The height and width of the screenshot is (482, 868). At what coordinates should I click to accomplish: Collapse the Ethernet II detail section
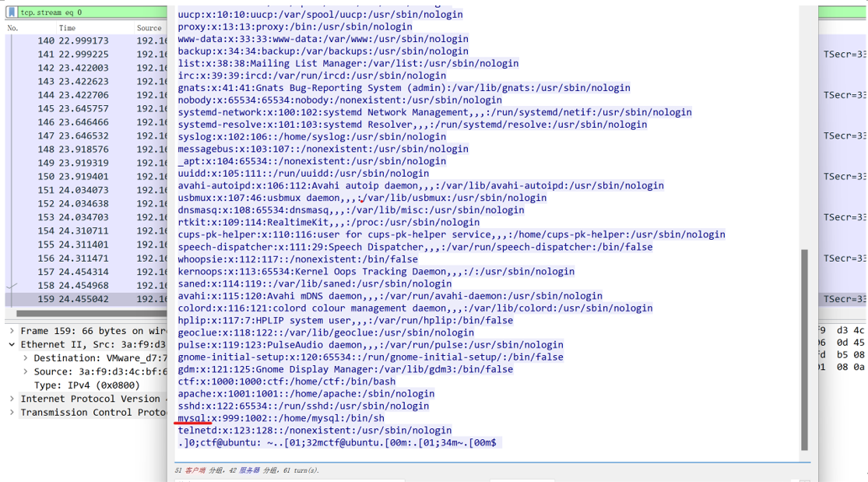click(x=12, y=345)
